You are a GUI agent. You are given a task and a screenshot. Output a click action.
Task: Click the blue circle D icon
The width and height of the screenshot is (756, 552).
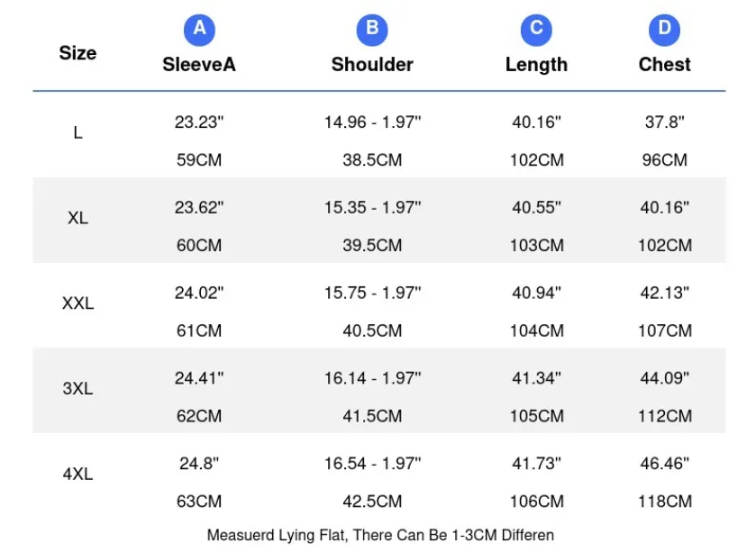click(664, 30)
